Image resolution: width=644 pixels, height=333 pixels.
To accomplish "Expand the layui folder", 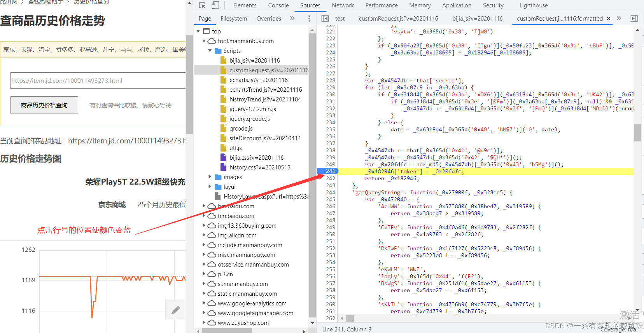I will 210,187.
